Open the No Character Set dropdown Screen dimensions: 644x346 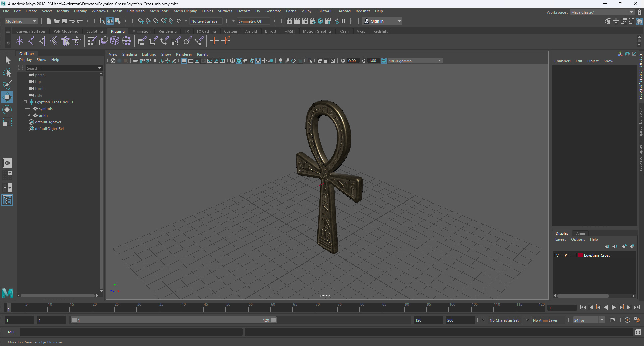tap(504, 320)
